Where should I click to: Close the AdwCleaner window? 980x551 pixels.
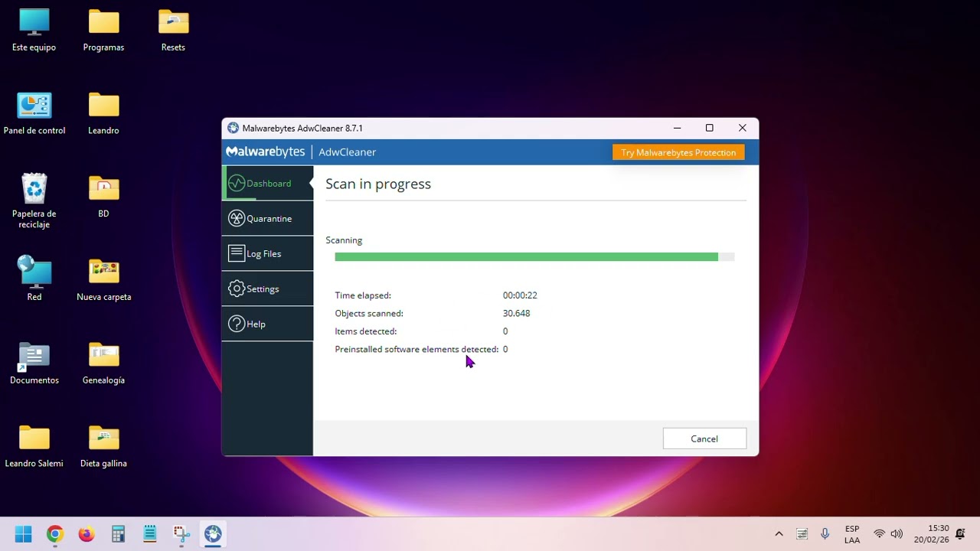point(742,128)
